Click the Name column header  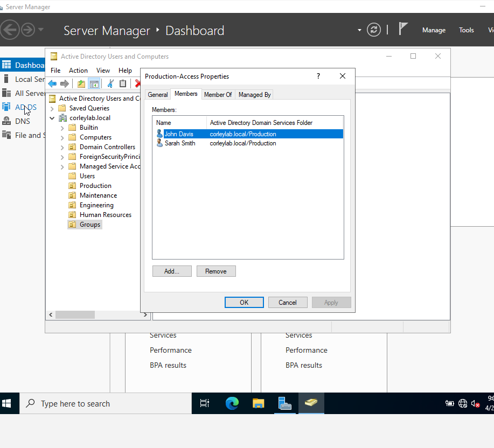(x=179, y=123)
